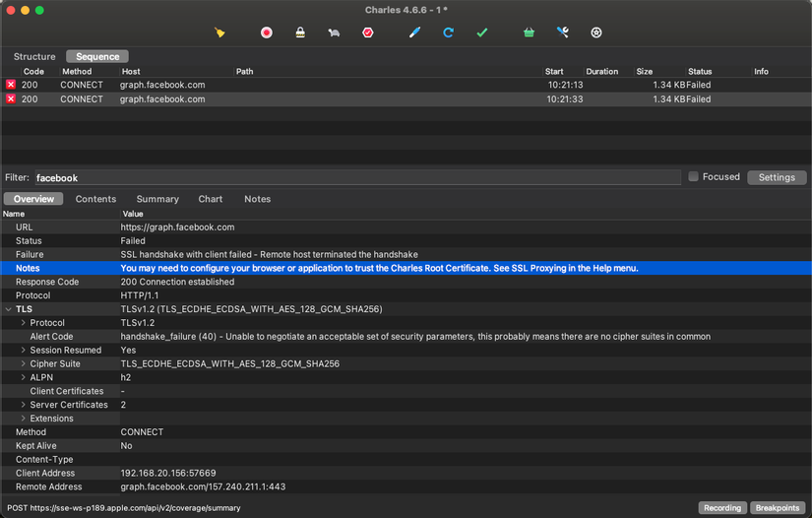Screen dimensions: 812x518
Task: Sort by the Host column header
Action: [131, 72]
